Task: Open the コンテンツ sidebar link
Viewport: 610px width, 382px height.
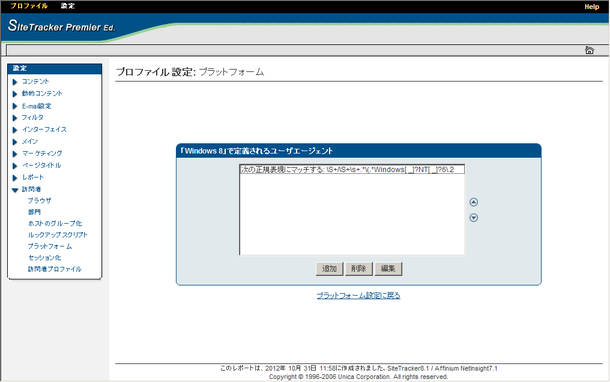Action: pos(35,81)
